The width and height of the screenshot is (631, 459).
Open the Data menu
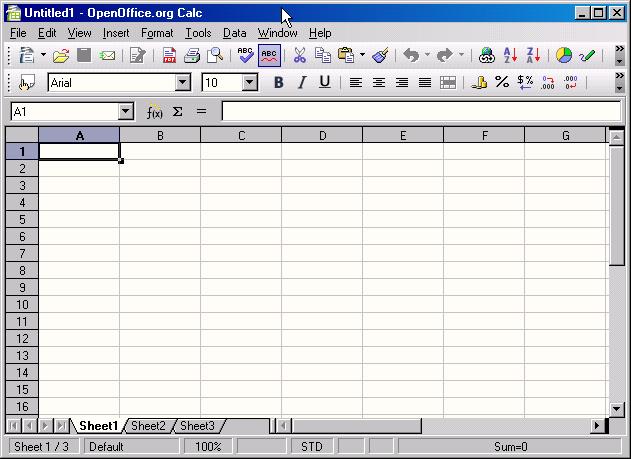[235, 33]
